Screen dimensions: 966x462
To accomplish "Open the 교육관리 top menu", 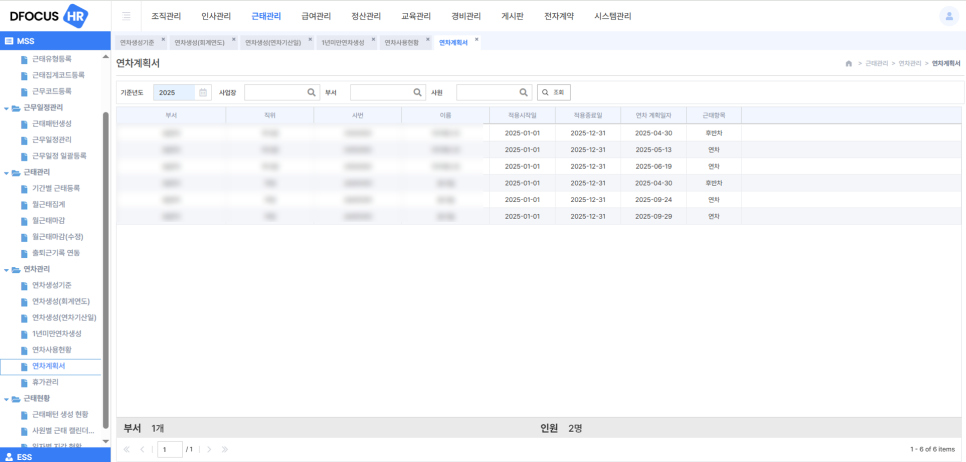I will click(416, 17).
